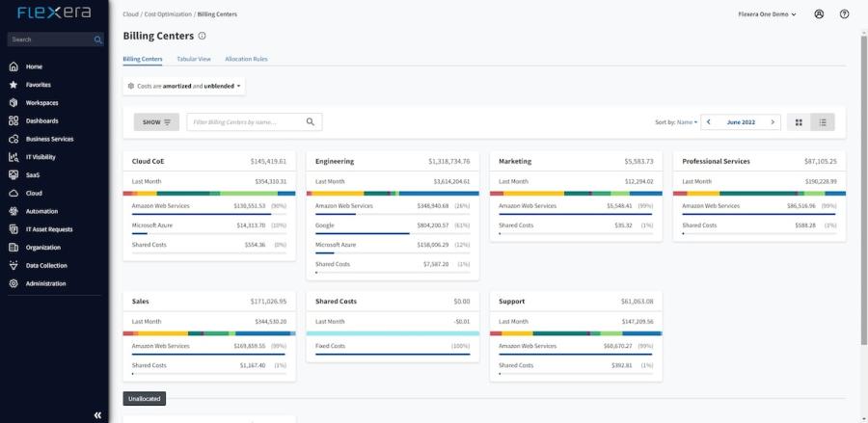Click Google cost row in Engineering
The image size is (868, 423).
click(393, 226)
